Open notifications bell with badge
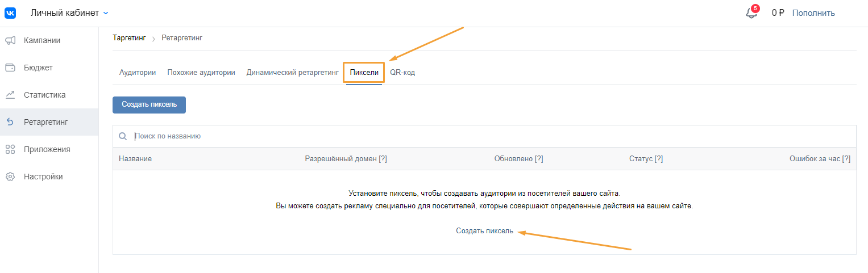 [x=752, y=12]
